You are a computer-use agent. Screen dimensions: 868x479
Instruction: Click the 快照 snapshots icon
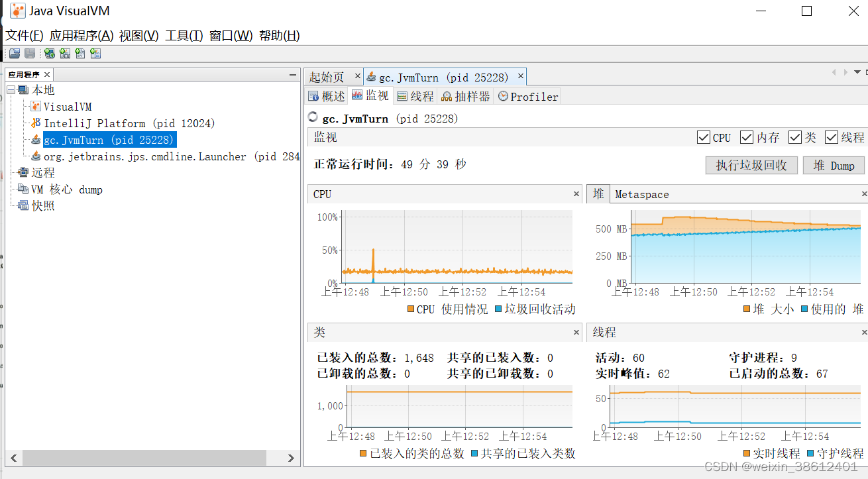23,206
